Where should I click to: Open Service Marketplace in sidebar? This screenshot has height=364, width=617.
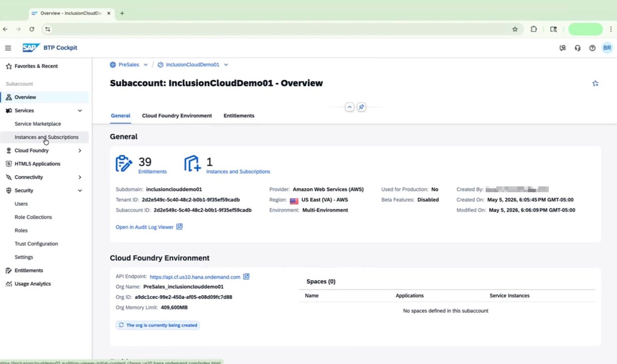(45, 124)
